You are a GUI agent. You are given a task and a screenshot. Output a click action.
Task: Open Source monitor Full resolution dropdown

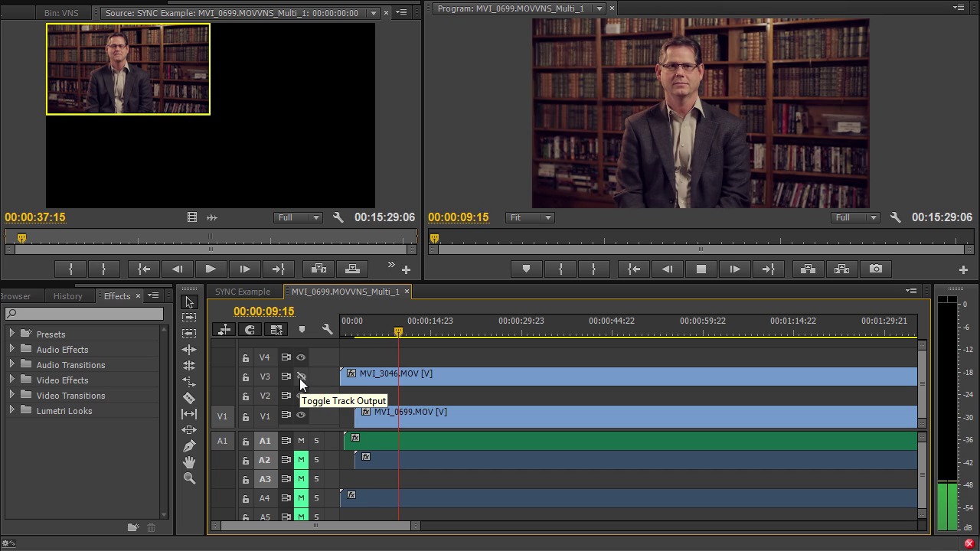[299, 217]
